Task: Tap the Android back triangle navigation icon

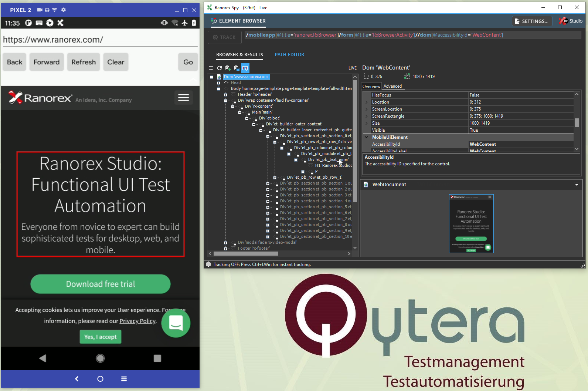Action: (x=43, y=358)
